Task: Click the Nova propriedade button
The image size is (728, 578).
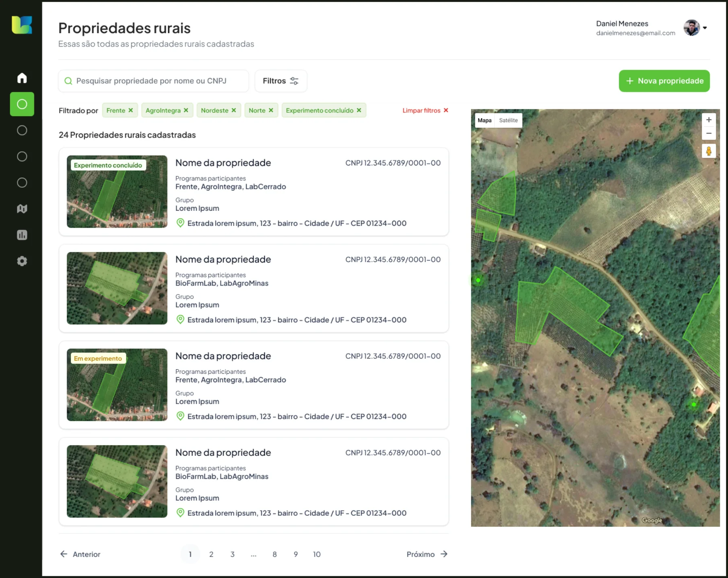Action: tap(664, 81)
